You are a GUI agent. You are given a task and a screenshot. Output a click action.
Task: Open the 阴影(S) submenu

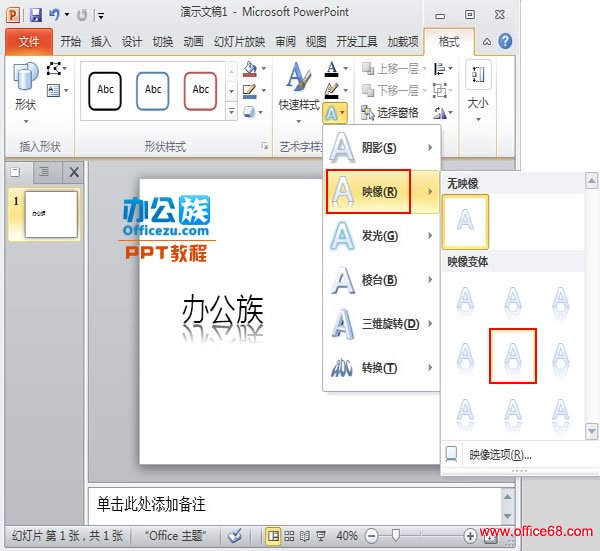tap(382, 147)
